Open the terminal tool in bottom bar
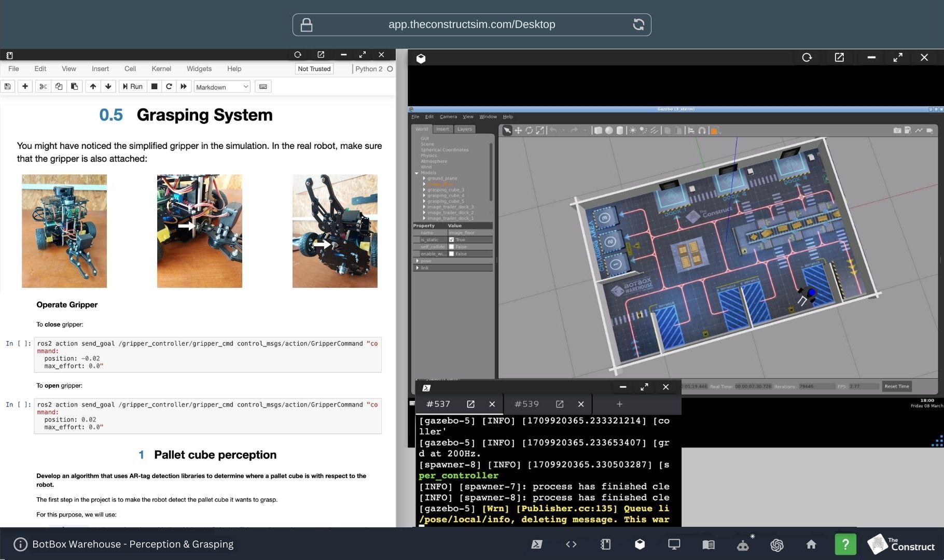 click(x=536, y=544)
